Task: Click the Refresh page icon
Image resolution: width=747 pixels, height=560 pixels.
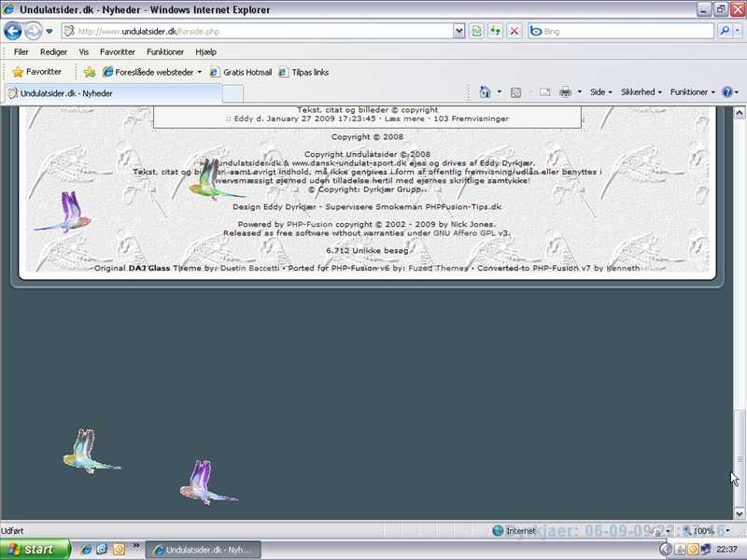Action: point(477,31)
